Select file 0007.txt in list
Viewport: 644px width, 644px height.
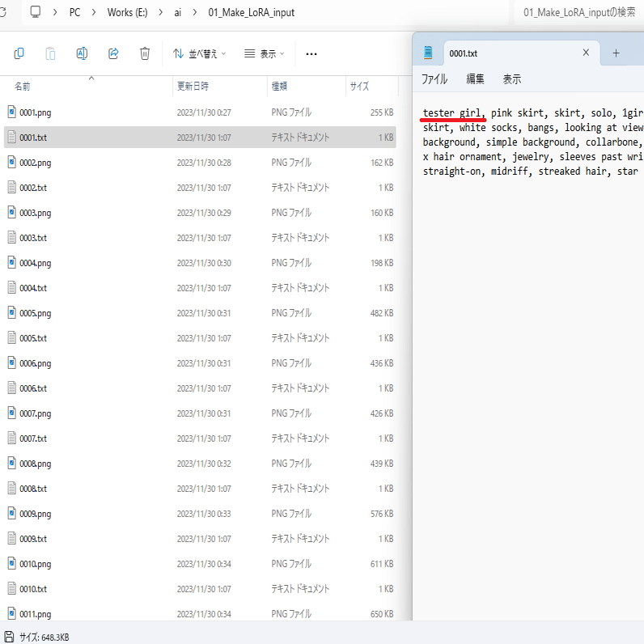click(200, 438)
